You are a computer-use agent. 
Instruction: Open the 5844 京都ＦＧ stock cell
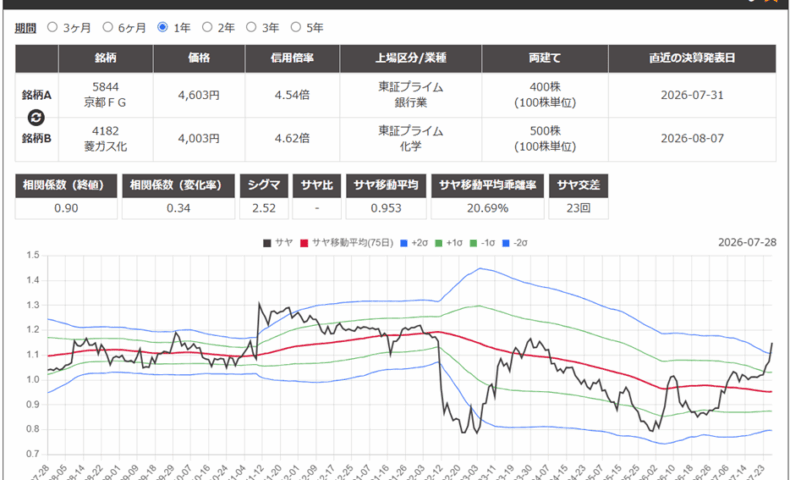point(105,95)
